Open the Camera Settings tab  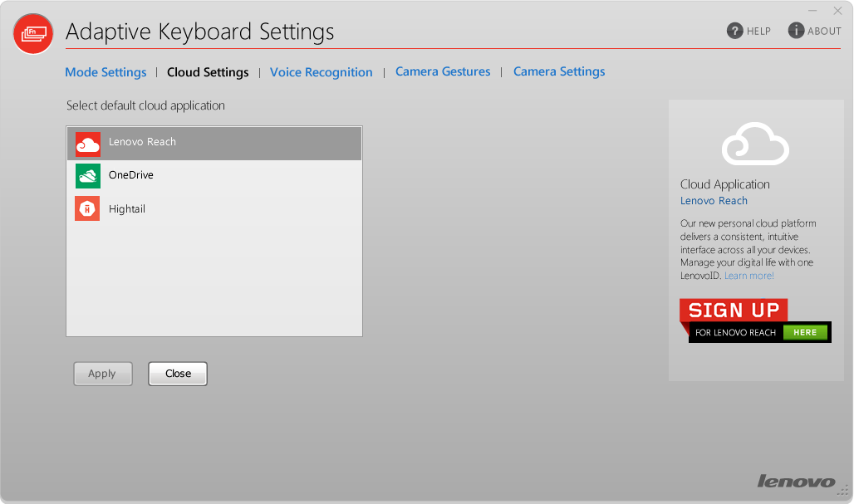click(x=559, y=71)
